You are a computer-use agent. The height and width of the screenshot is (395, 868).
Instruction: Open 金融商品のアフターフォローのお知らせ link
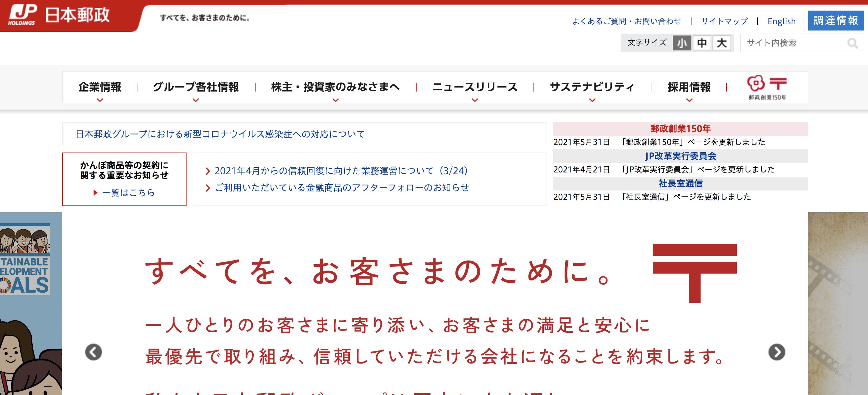[342, 188]
